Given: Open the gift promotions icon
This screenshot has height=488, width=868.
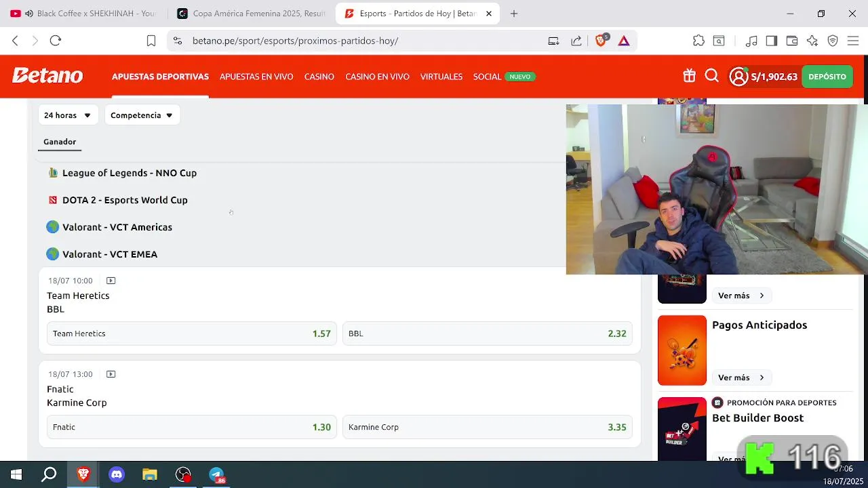Looking at the screenshot, I should (689, 76).
